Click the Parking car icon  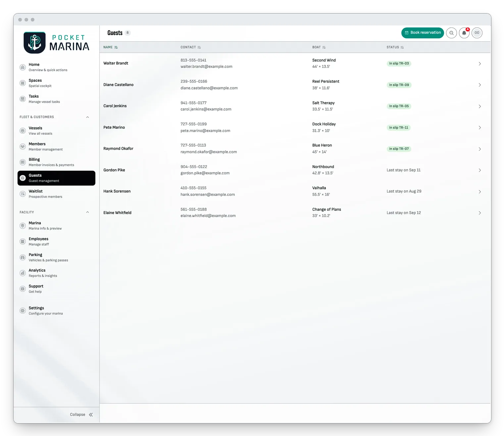(x=23, y=257)
